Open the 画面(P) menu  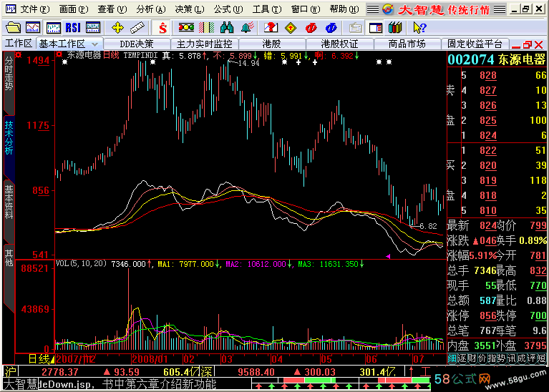(74, 9)
